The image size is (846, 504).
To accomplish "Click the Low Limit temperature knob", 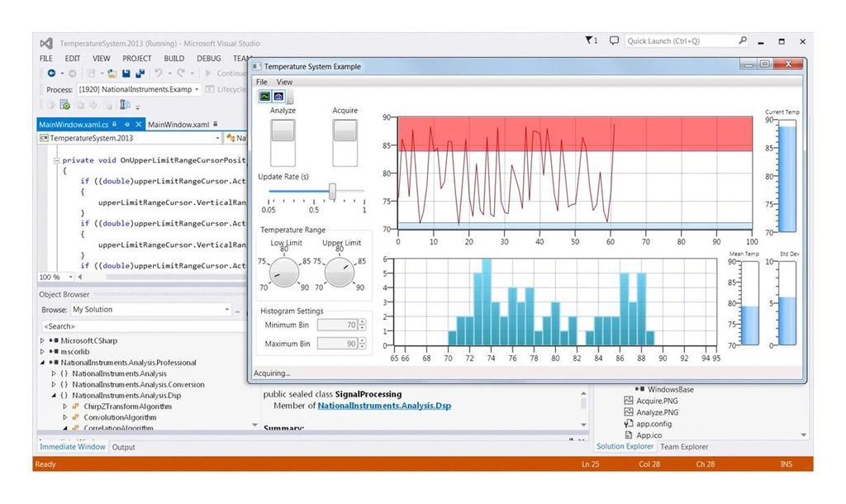I will click(x=284, y=273).
